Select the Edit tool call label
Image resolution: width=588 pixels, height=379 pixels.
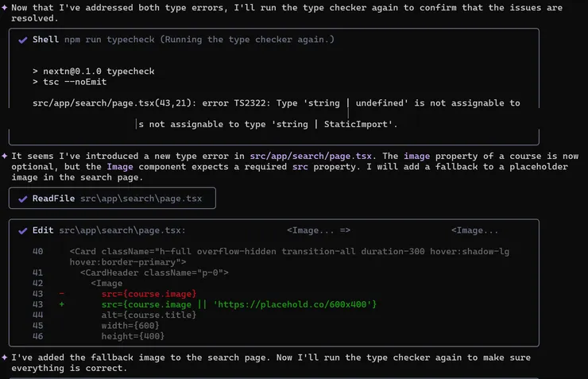tap(43, 230)
